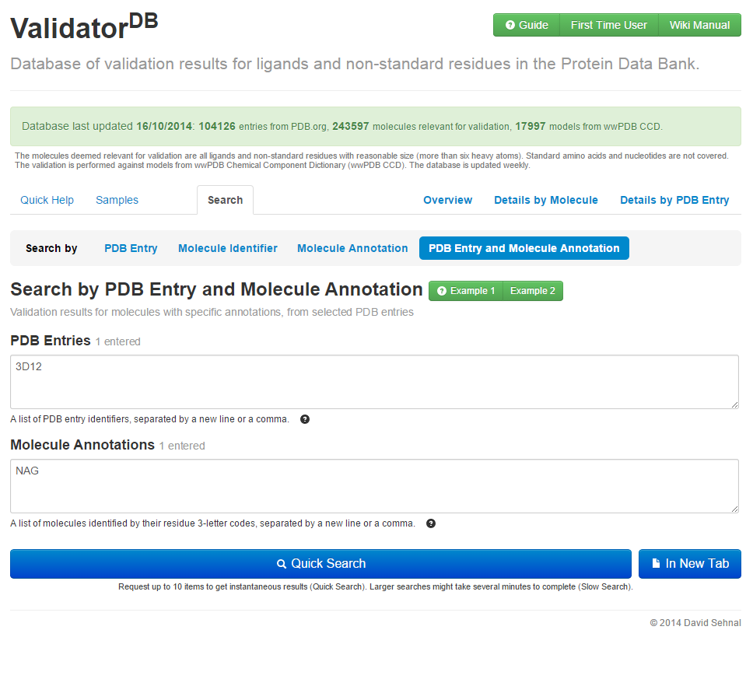Search by PDB Entry option
The width and height of the screenshot is (746, 700).
(x=131, y=248)
